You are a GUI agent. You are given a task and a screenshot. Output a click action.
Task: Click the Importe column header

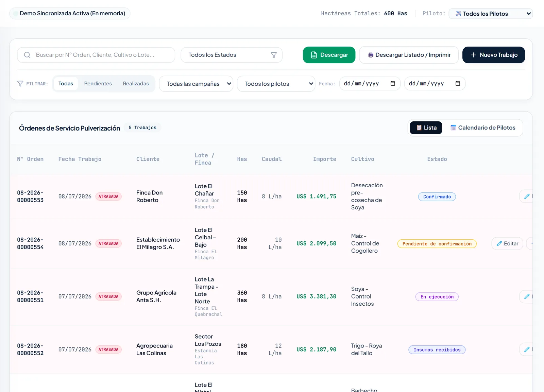(x=325, y=159)
